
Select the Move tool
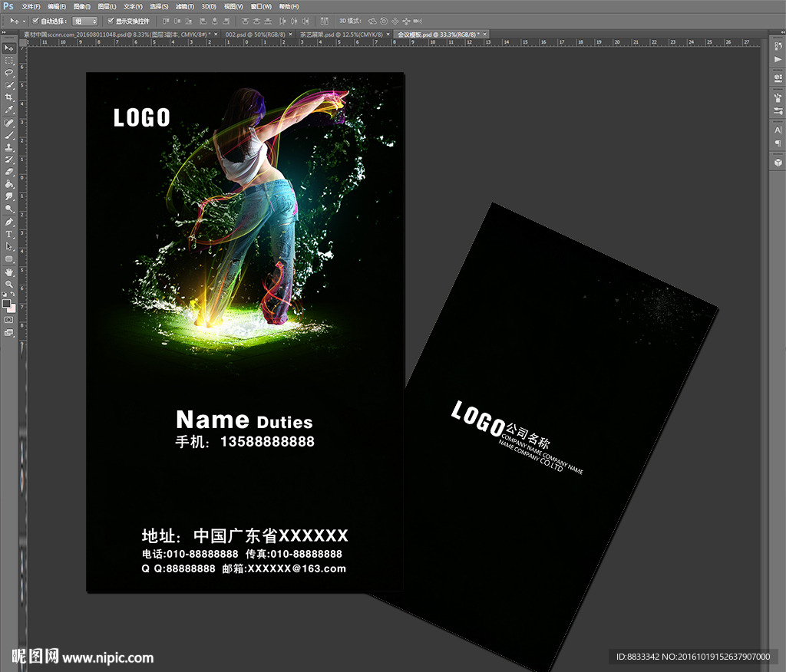(x=9, y=48)
